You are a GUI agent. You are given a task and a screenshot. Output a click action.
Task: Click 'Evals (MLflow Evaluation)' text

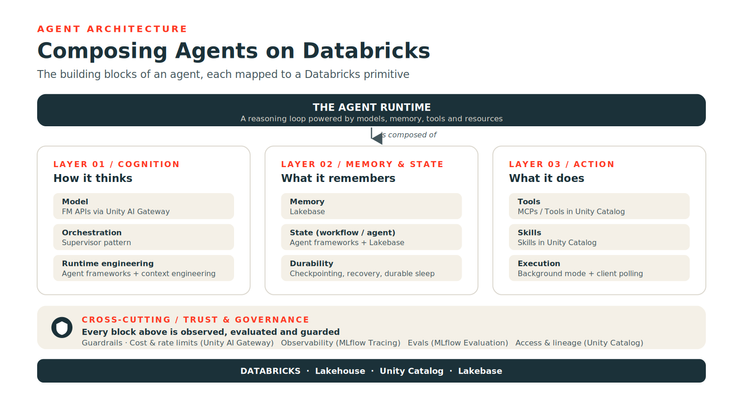pos(458,342)
